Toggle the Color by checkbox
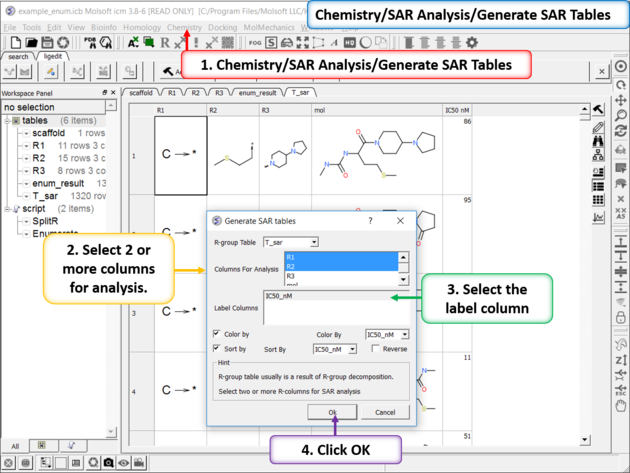The width and height of the screenshot is (630, 473). tap(218, 334)
